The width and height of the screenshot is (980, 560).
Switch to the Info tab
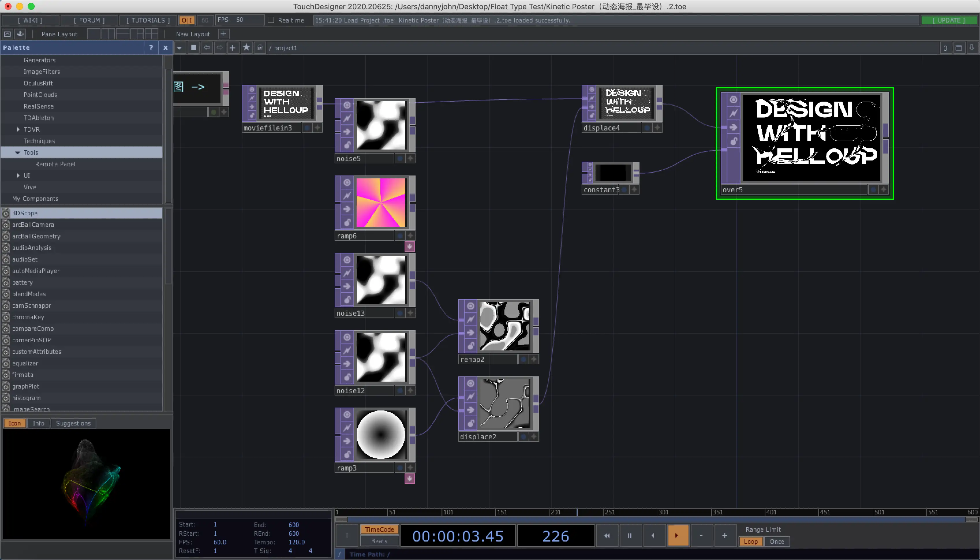click(38, 423)
